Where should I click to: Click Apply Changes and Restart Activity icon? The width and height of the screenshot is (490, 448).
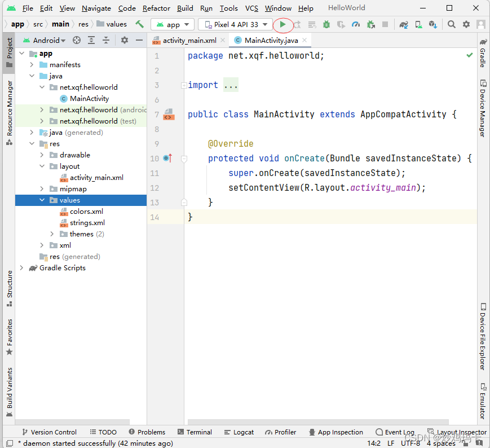pos(297,24)
